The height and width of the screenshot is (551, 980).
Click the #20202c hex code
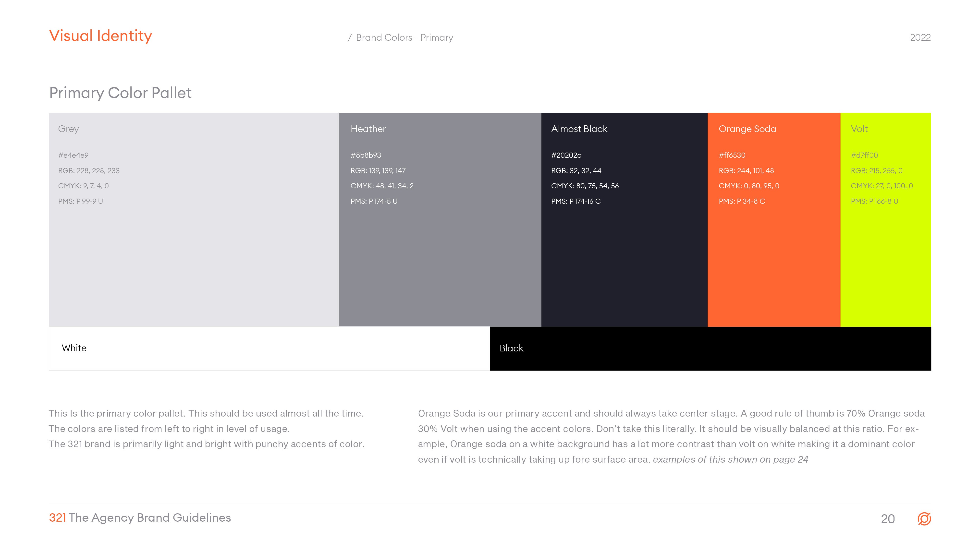[566, 155]
